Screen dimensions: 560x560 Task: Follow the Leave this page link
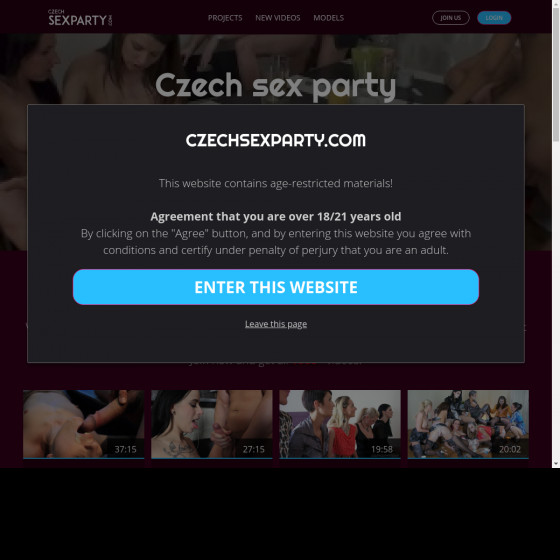276,324
